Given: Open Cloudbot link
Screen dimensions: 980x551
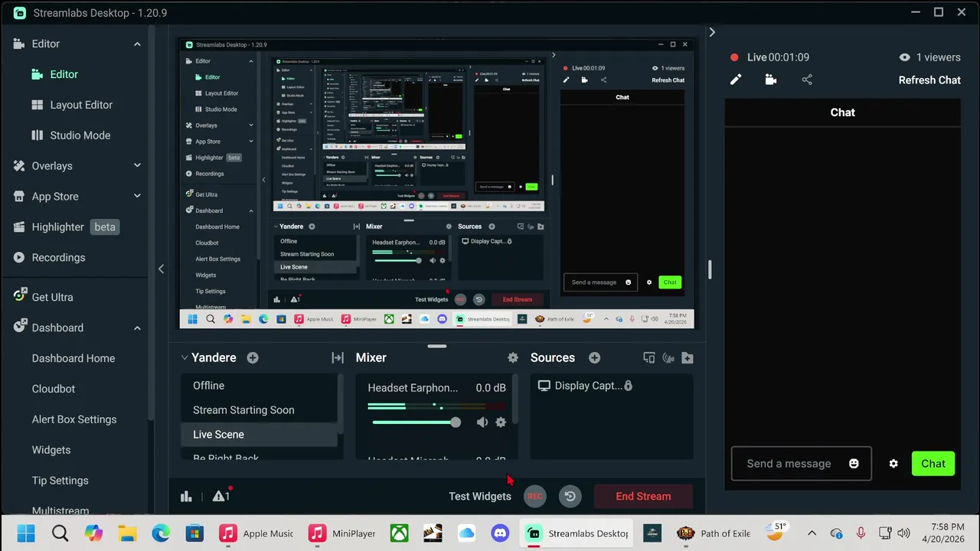Looking at the screenshot, I should tap(54, 389).
